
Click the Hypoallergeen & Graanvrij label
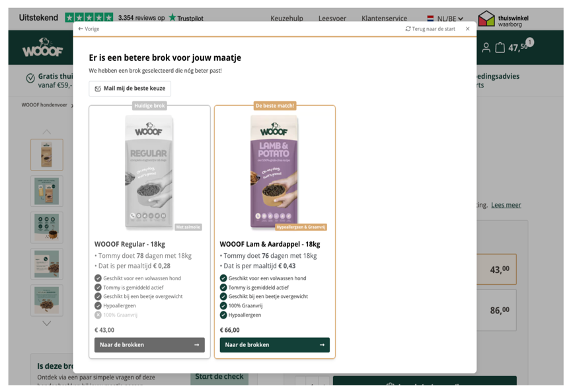301,227
